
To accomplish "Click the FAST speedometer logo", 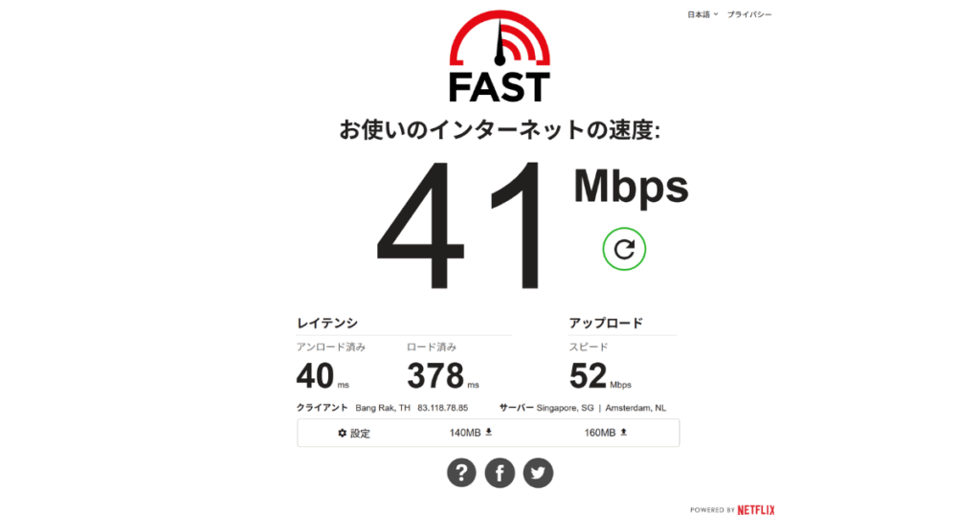I will (x=500, y=56).
